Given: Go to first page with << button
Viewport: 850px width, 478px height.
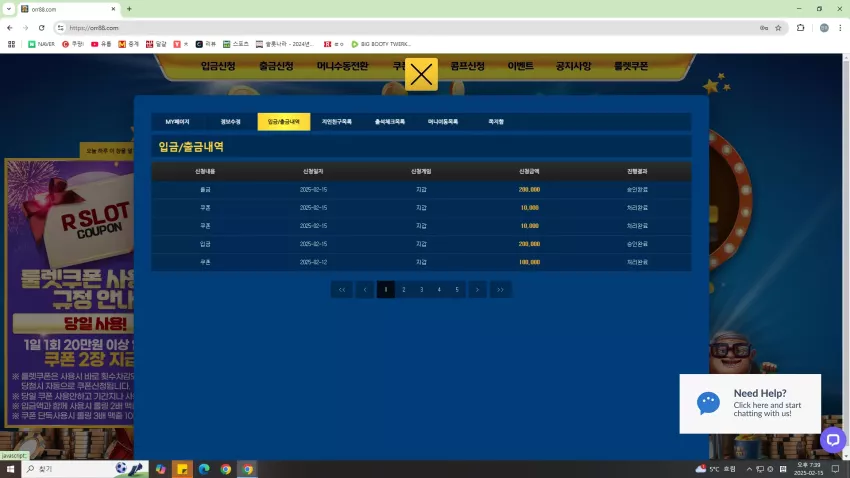Looking at the screenshot, I should (x=342, y=289).
